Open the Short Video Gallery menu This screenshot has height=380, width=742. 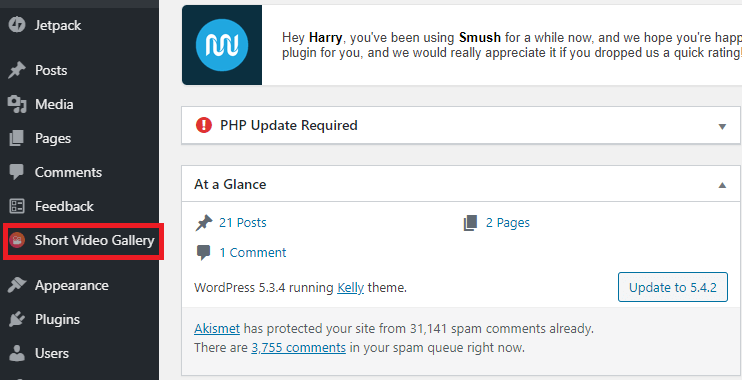(95, 240)
